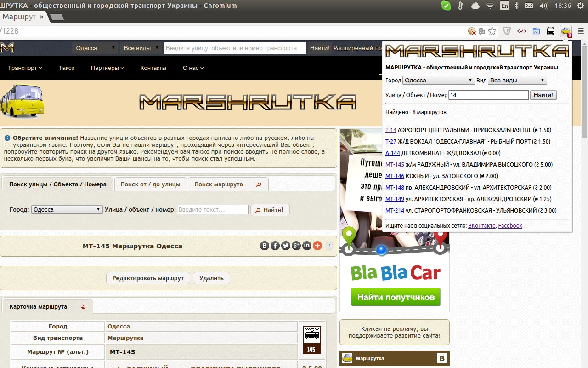The image size is (588, 368).
Task: Share the route on Facebook round icon
Action: point(275,246)
